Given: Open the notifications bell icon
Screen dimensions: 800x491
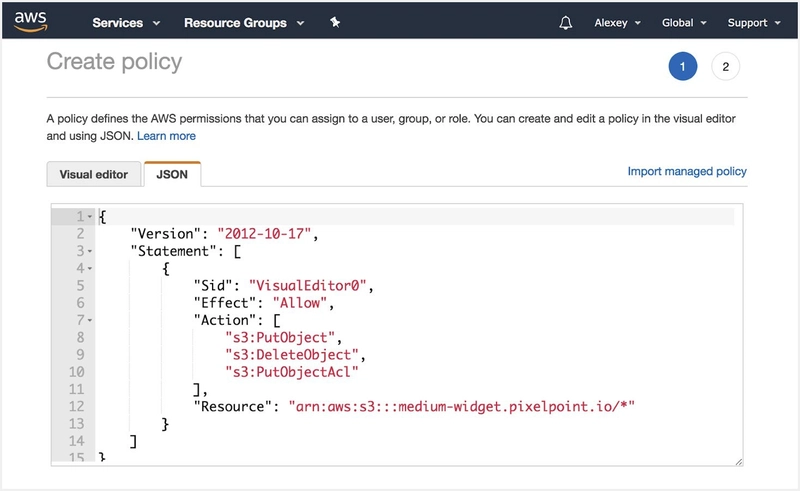Looking at the screenshot, I should pyautogui.click(x=566, y=22).
